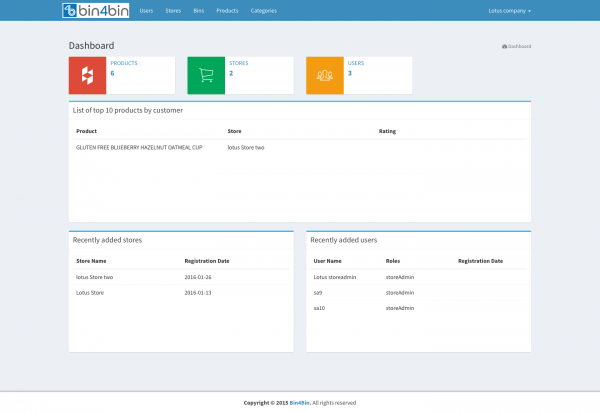The width and height of the screenshot is (600, 413).
Task: Click the Users count link 3
Action: click(350, 73)
